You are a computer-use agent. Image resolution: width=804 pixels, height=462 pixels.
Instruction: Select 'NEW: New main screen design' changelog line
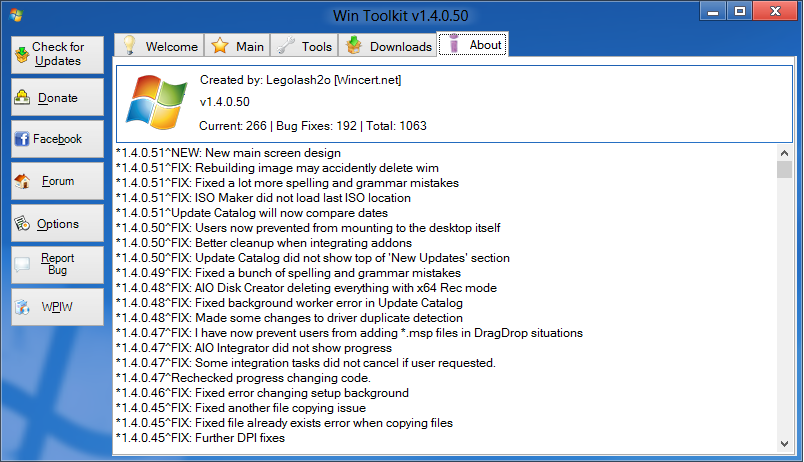point(228,153)
